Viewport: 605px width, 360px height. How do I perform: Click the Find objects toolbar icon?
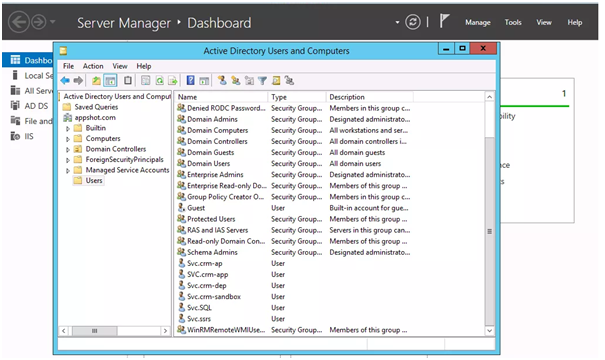(x=276, y=80)
